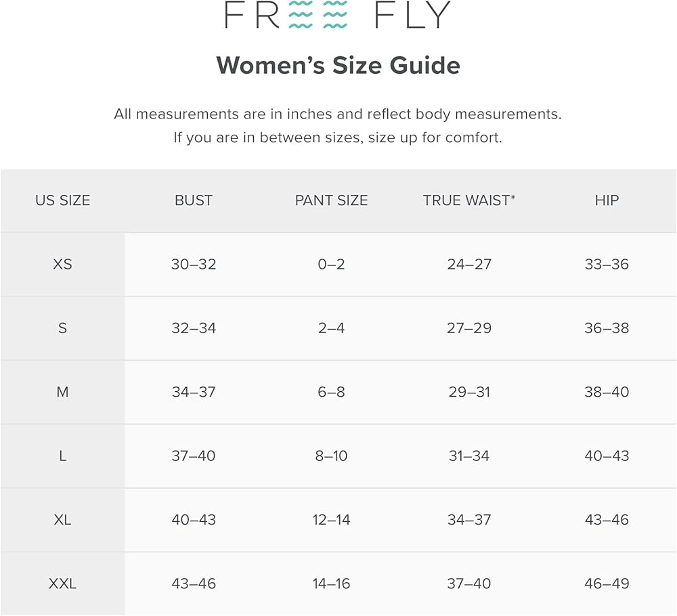Select the 46–49 hip measurement cell
Viewport: 677px width, 616px height.
pos(607,584)
